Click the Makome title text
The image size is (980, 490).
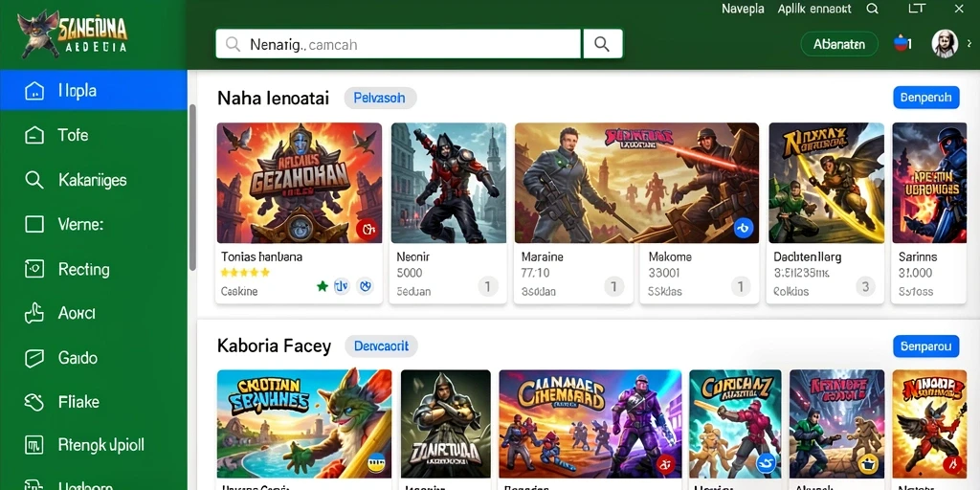click(670, 256)
